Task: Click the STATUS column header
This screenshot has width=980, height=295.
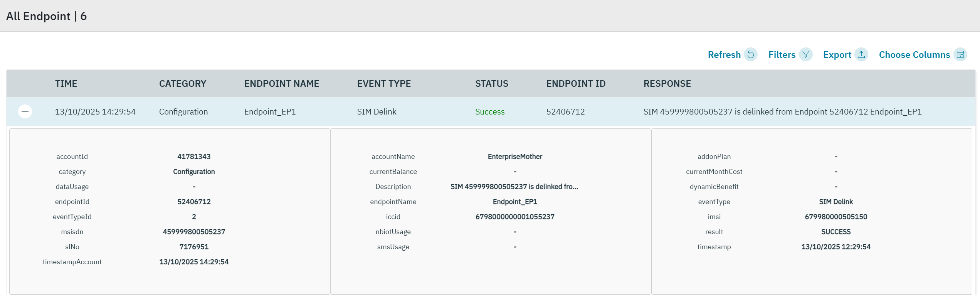Action: (x=491, y=84)
